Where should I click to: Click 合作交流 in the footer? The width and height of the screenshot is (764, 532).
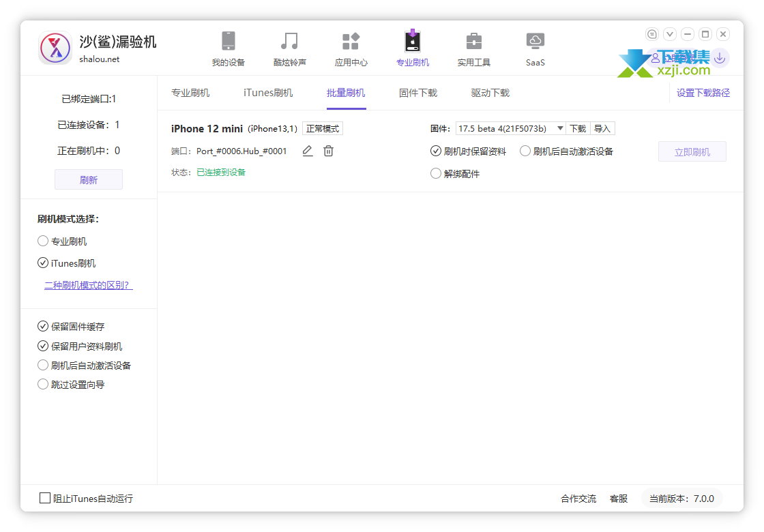[x=578, y=499]
